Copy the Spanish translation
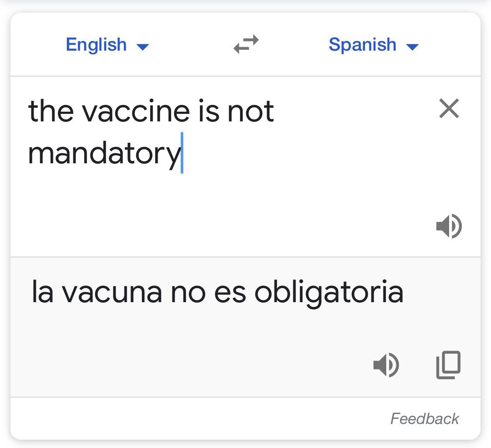This screenshot has width=491, height=448. tap(448, 365)
